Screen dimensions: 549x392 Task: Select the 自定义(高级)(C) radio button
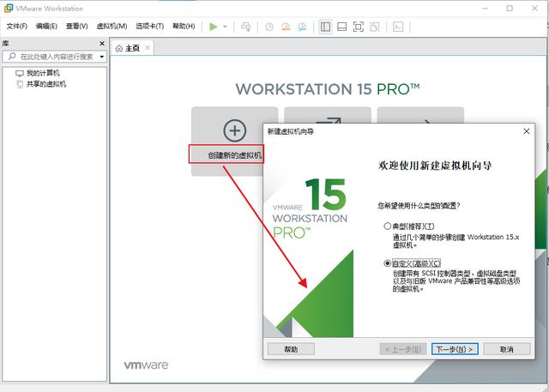pos(387,263)
